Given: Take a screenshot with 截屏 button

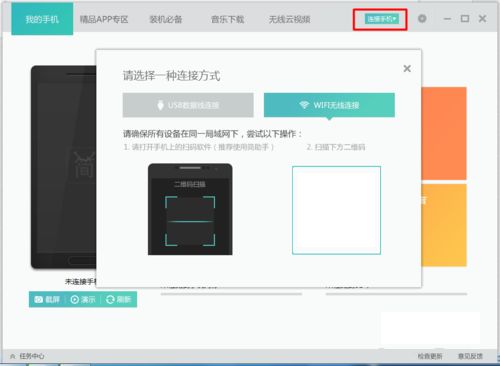Looking at the screenshot, I should coord(47,299).
